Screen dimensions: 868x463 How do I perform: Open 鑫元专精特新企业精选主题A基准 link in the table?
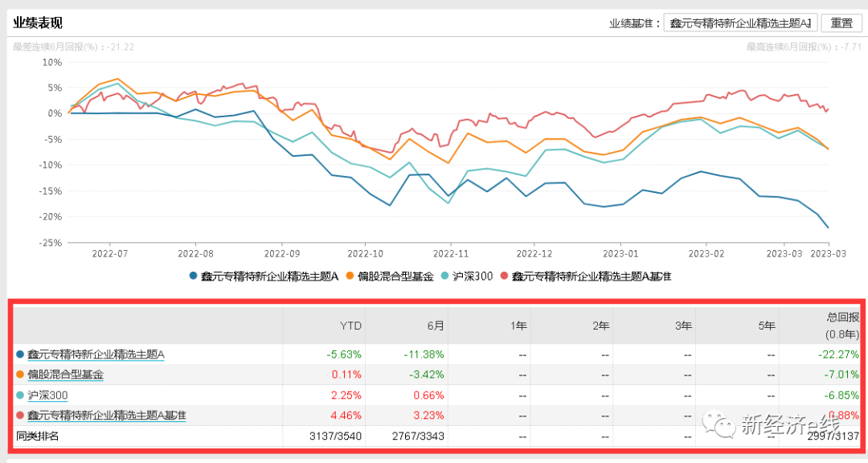pyautogui.click(x=106, y=416)
